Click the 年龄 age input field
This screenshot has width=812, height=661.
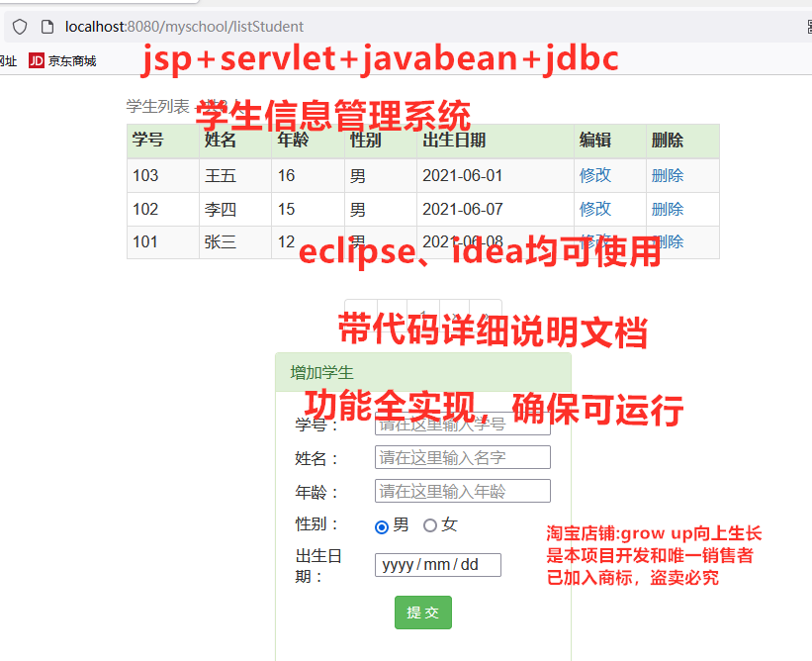point(462,491)
